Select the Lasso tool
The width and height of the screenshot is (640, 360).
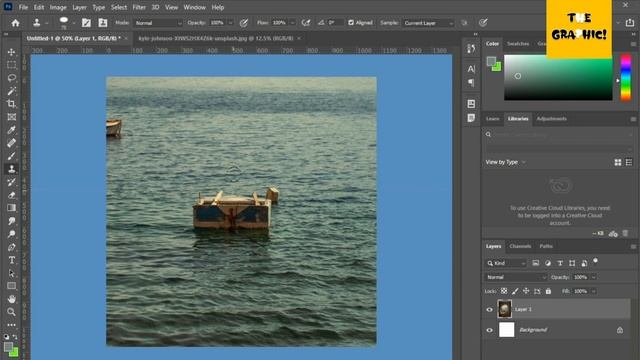pos(11,78)
